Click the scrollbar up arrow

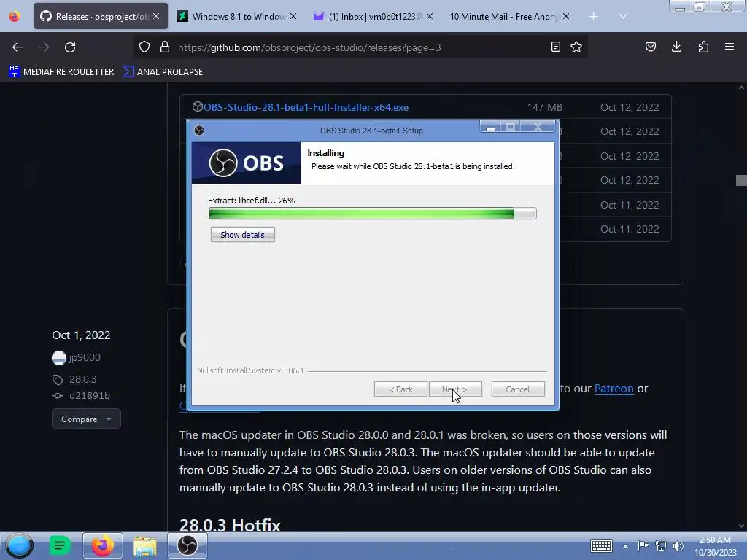coord(741,87)
